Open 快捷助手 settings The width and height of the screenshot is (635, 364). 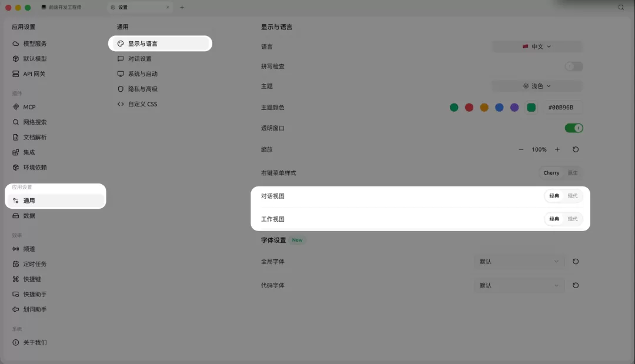(55, 294)
